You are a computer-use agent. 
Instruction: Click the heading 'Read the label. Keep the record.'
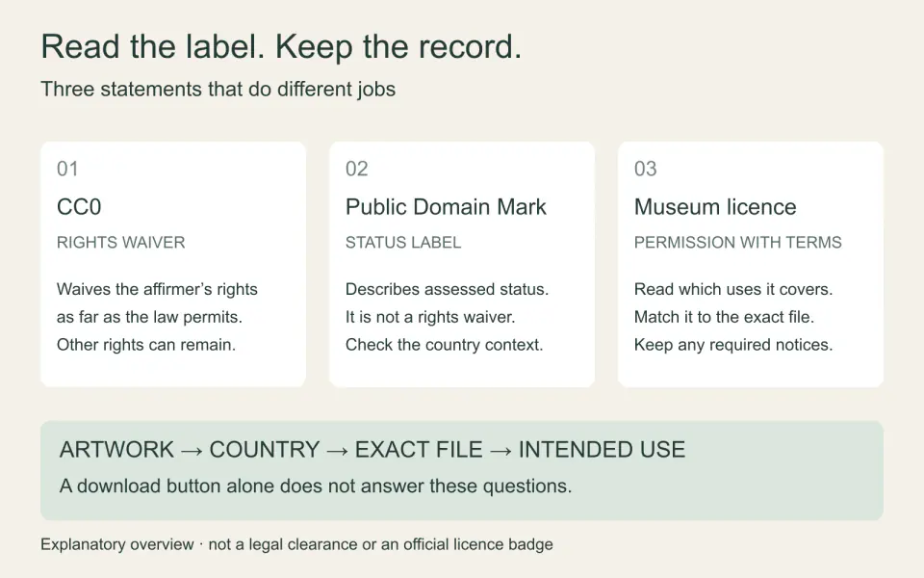281,47
